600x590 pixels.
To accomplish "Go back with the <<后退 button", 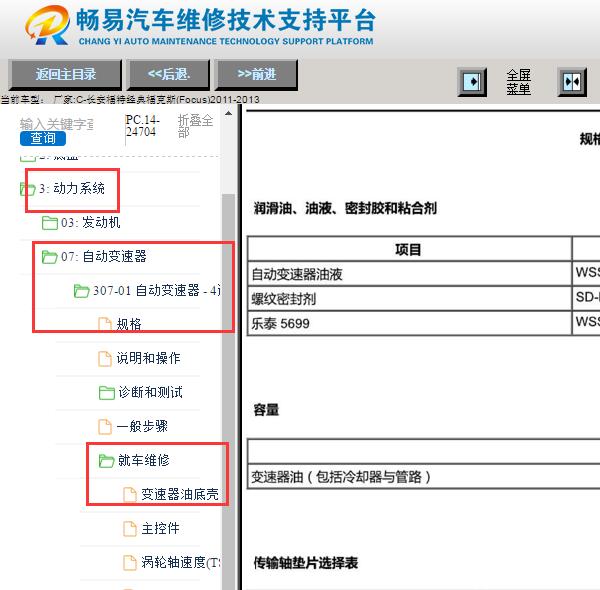I will click(x=169, y=75).
